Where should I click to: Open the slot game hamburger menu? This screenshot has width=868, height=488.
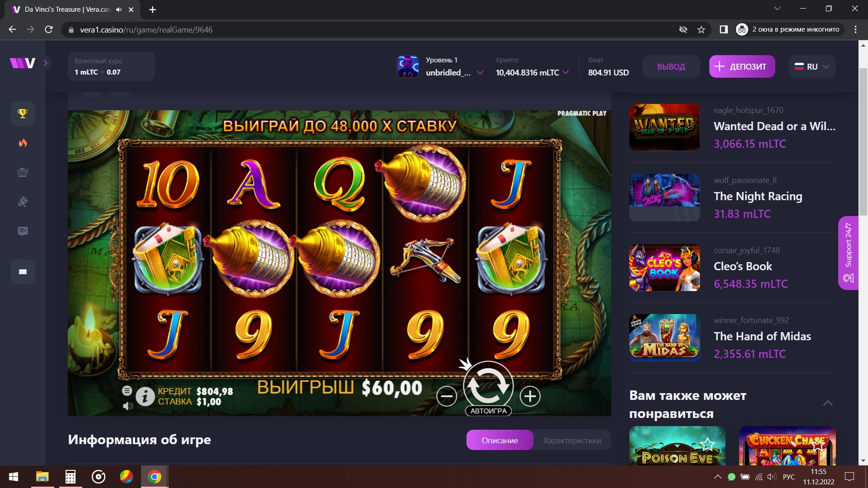127,390
